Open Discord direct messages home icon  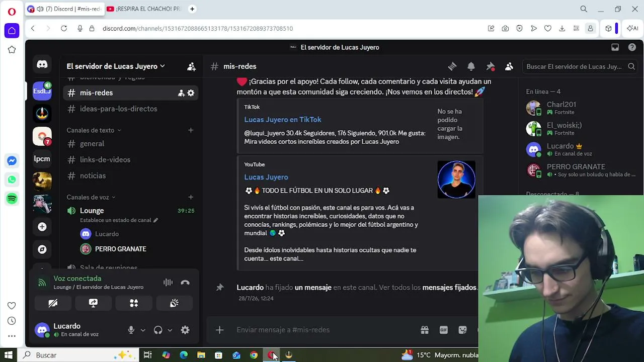(42, 65)
